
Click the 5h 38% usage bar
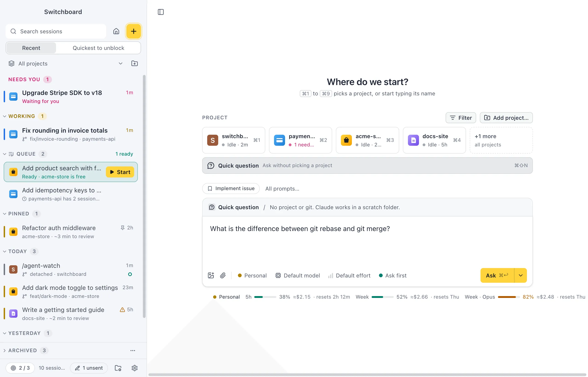point(265,297)
